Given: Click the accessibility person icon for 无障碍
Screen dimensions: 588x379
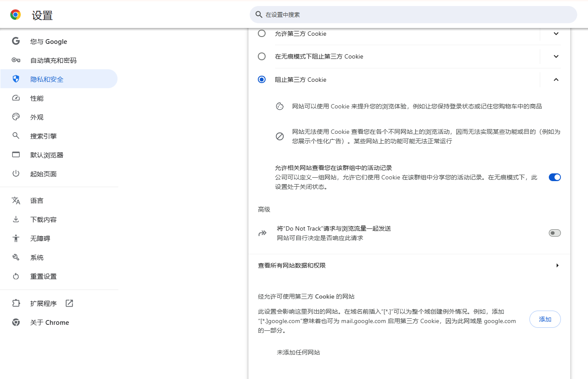Looking at the screenshot, I should pos(16,238).
